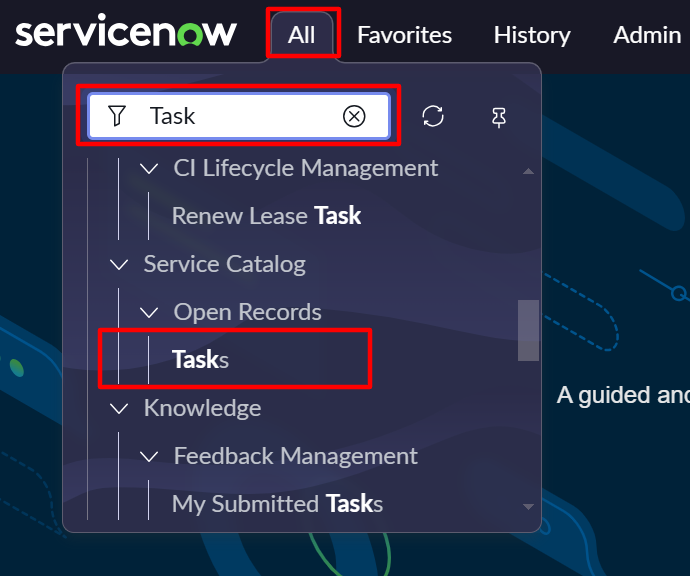
Task: Collapse the Knowledge section
Action: click(119, 408)
